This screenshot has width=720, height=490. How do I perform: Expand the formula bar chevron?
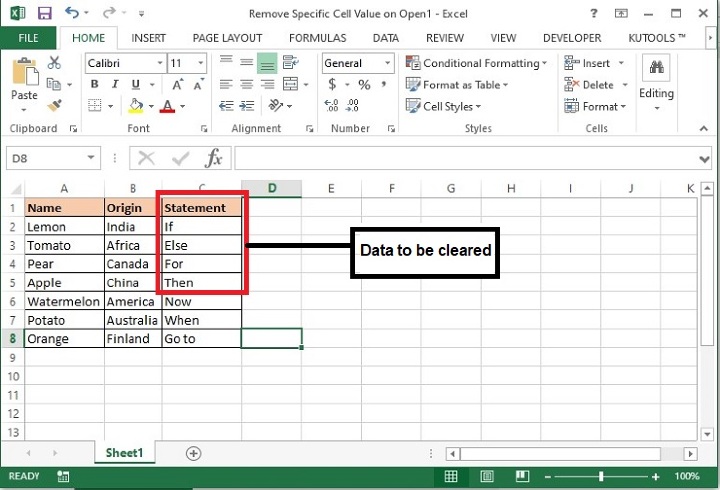click(704, 159)
